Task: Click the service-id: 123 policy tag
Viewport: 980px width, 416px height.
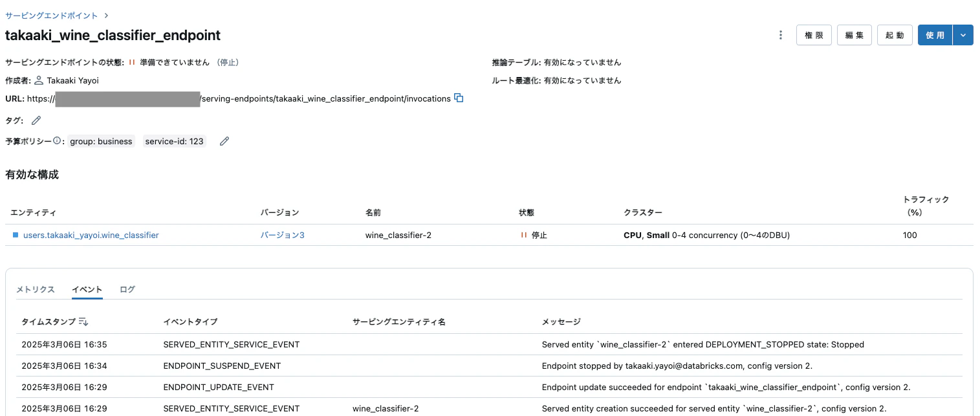Action: (x=174, y=141)
